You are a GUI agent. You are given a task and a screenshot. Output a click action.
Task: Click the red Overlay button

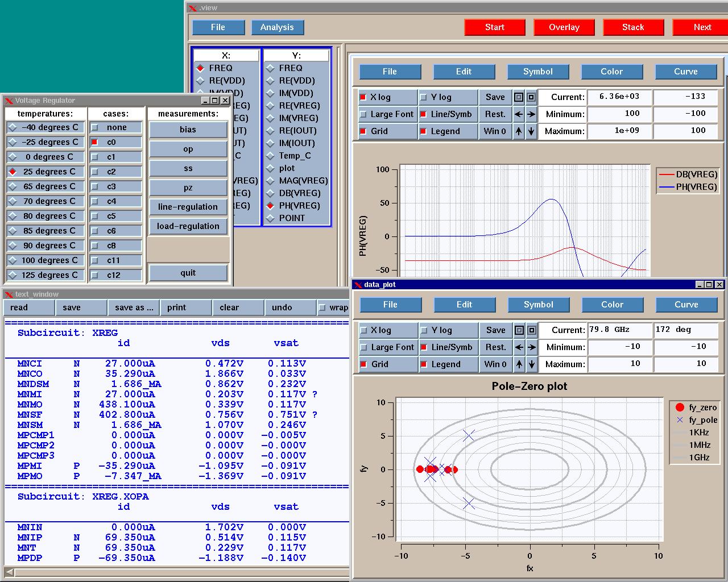click(564, 27)
